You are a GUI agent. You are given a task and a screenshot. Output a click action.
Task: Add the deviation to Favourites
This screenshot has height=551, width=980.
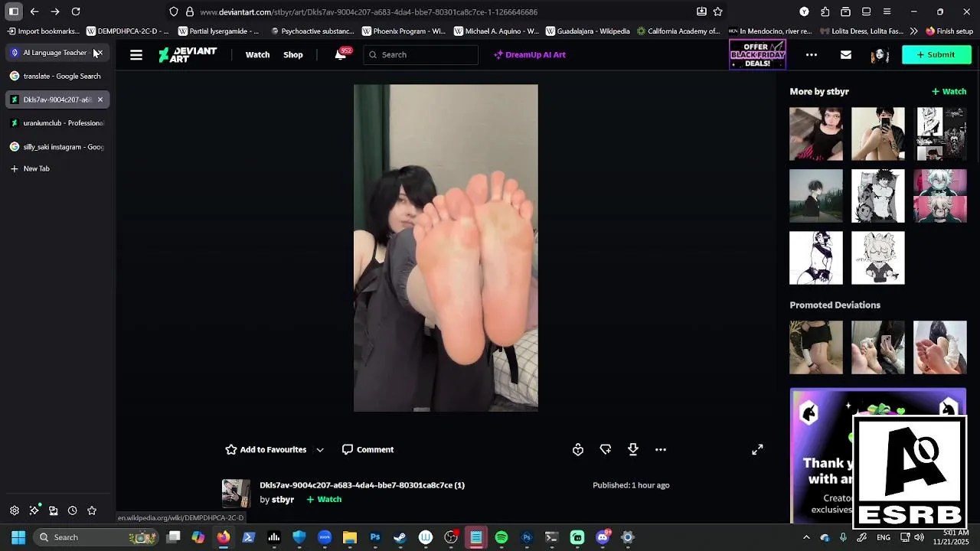click(x=266, y=449)
